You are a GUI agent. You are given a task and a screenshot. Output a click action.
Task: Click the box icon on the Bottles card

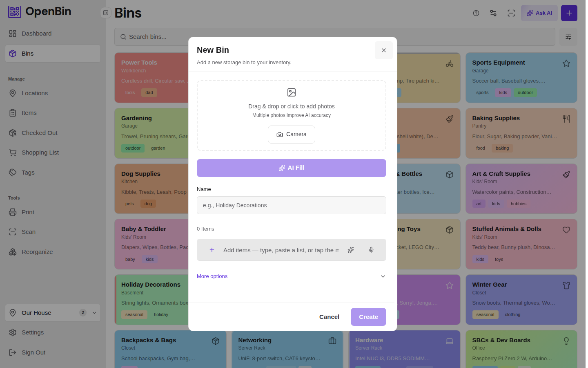450,175
